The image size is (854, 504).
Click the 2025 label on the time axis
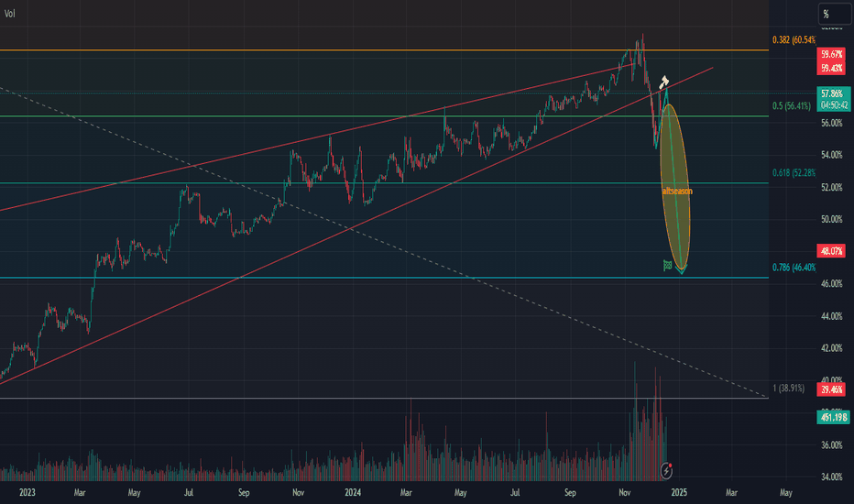679,493
